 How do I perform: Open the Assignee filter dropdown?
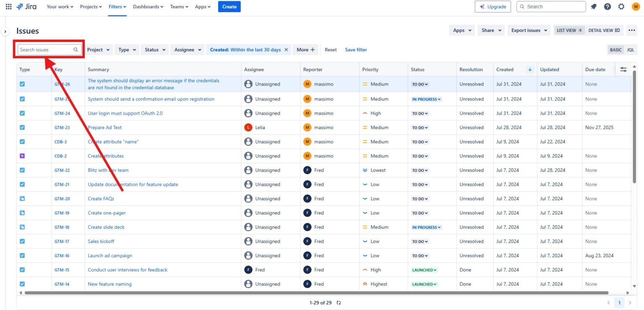pos(187,49)
